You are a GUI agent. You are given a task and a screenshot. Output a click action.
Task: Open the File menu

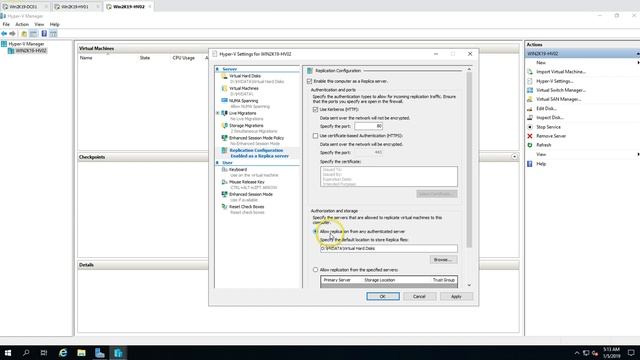pyautogui.click(x=6, y=24)
